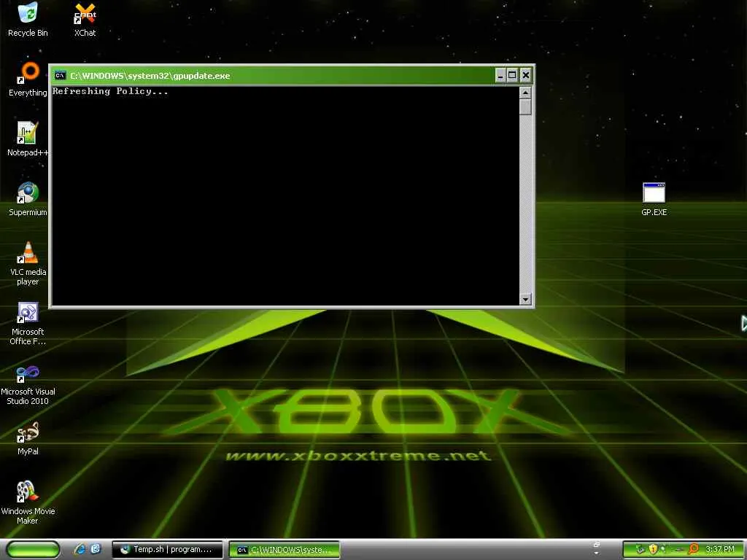Image resolution: width=747 pixels, height=560 pixels.
Task: Switch to Temp.sh taskbar window
Action: 168,550
